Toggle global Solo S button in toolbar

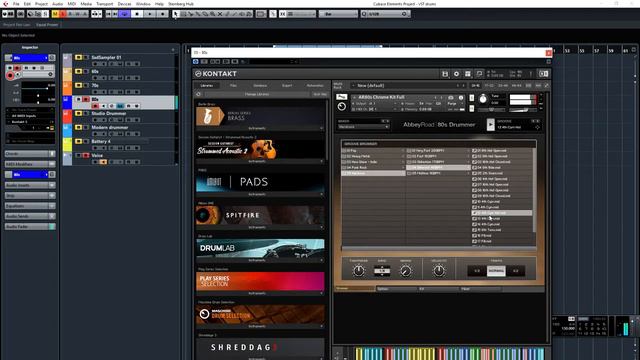pyautogui.click(x=63, y=14)
